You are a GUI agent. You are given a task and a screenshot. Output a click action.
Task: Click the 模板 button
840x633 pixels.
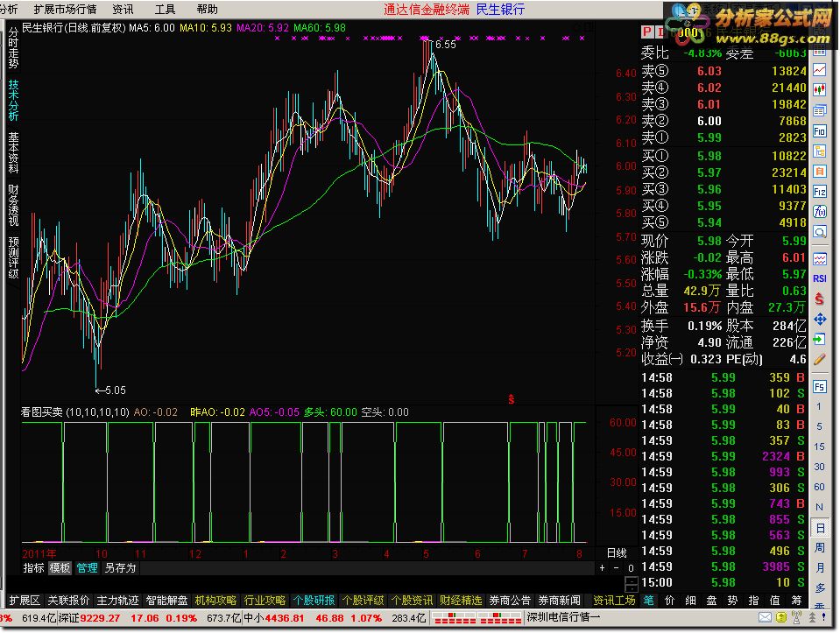pyautogui.click(x=60, y=568)
